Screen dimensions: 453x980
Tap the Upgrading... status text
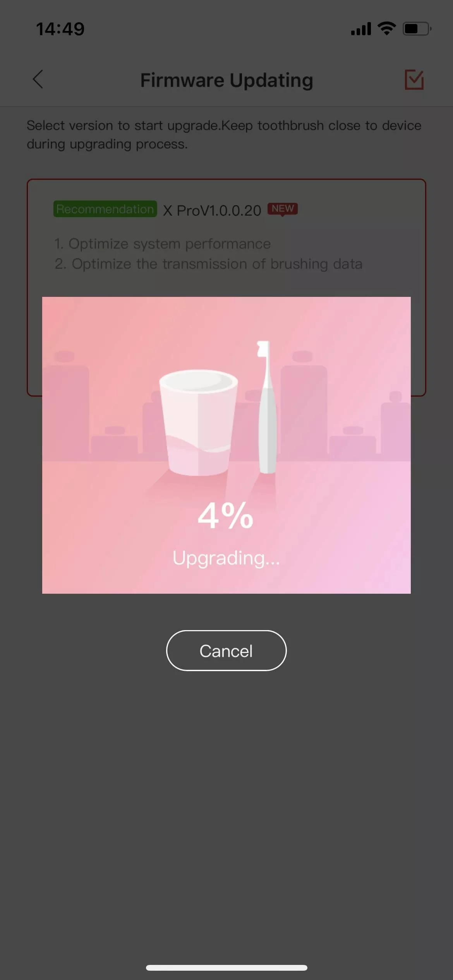226,559
